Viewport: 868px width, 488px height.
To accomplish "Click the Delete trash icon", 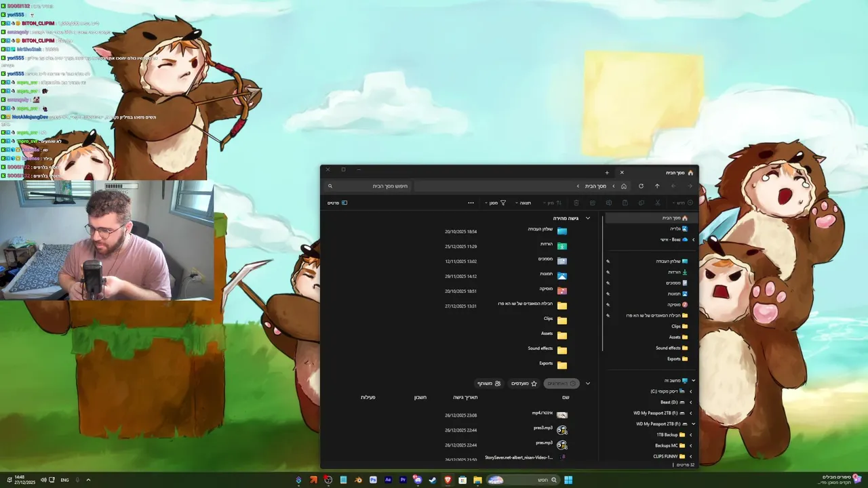I will tap(576, 203).
